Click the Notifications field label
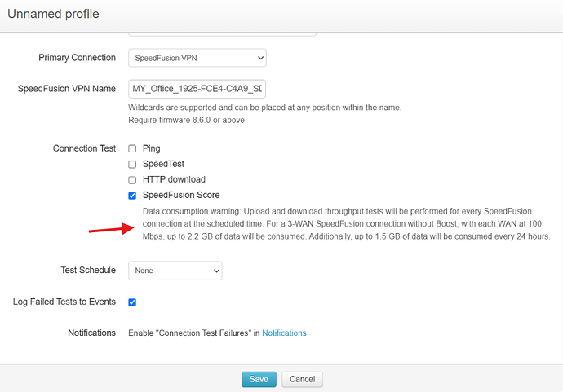The image size is (563, 392). point(92,333)
